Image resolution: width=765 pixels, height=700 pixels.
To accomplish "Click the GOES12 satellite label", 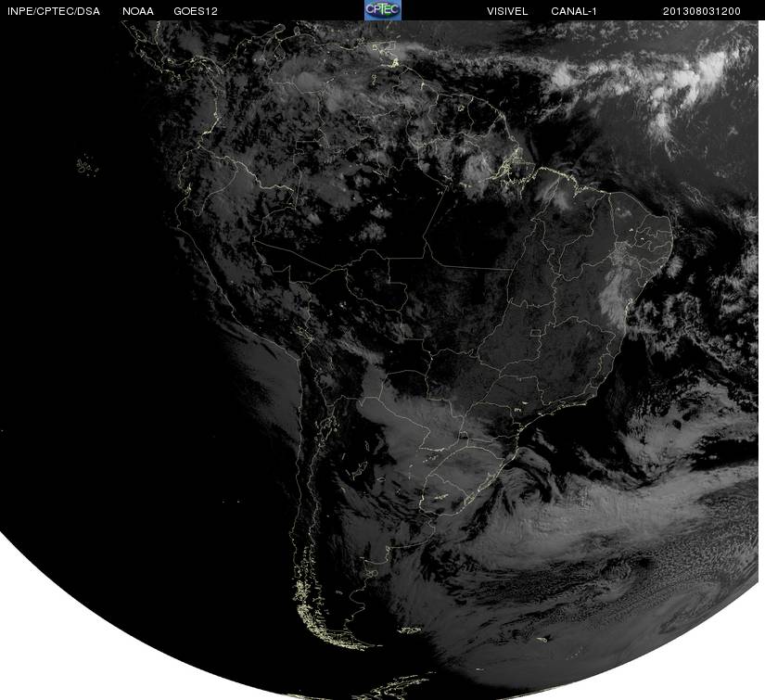I will [x=196, y=11].
